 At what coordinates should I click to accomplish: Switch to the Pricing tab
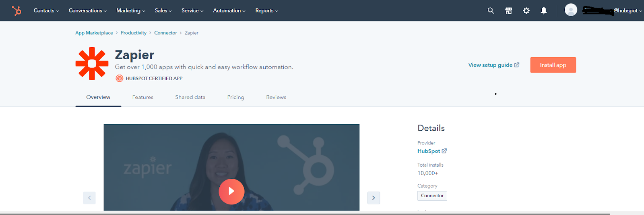coord(236,97)
